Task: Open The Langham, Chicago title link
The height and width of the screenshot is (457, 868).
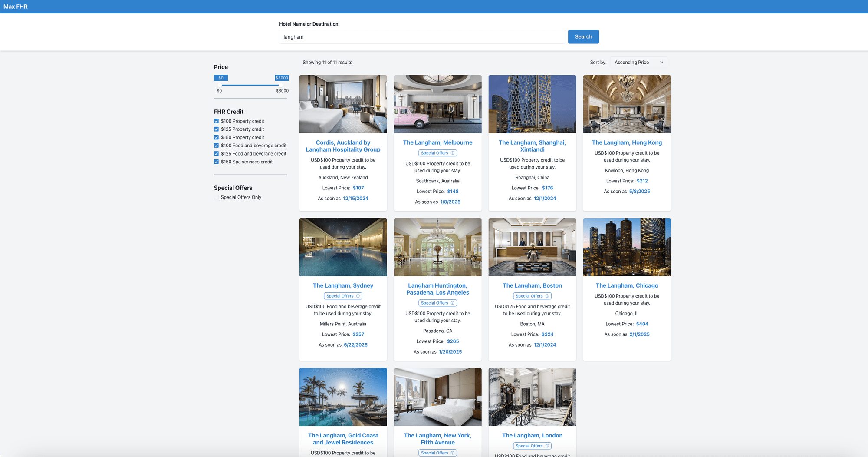Action: [627, 285]
